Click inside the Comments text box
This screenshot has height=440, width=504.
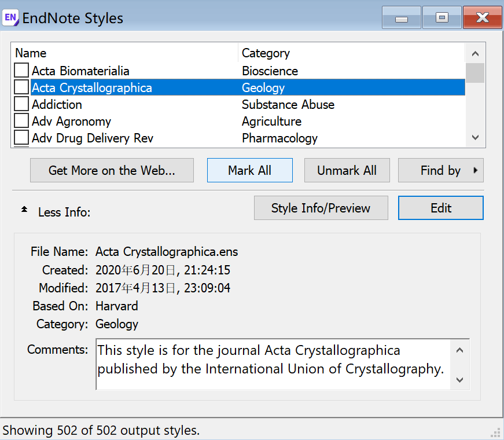click(273, 364)
